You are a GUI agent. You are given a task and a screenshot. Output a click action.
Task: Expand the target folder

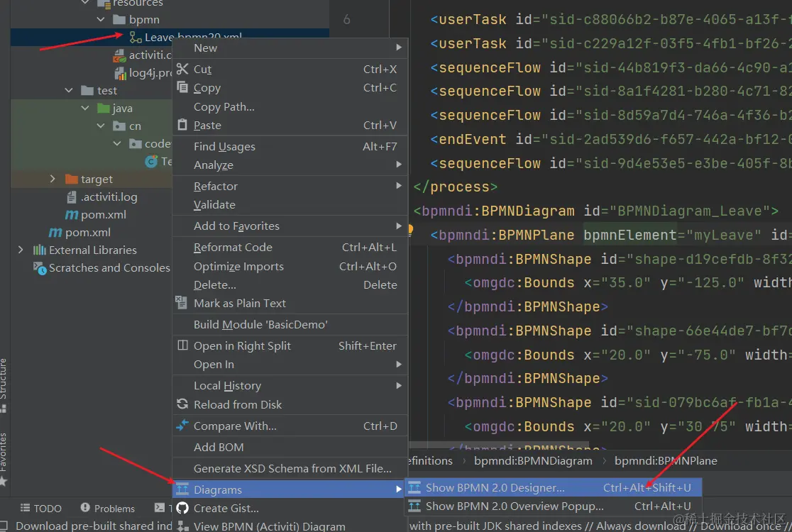pyautogui.click(x=53, y=179)
